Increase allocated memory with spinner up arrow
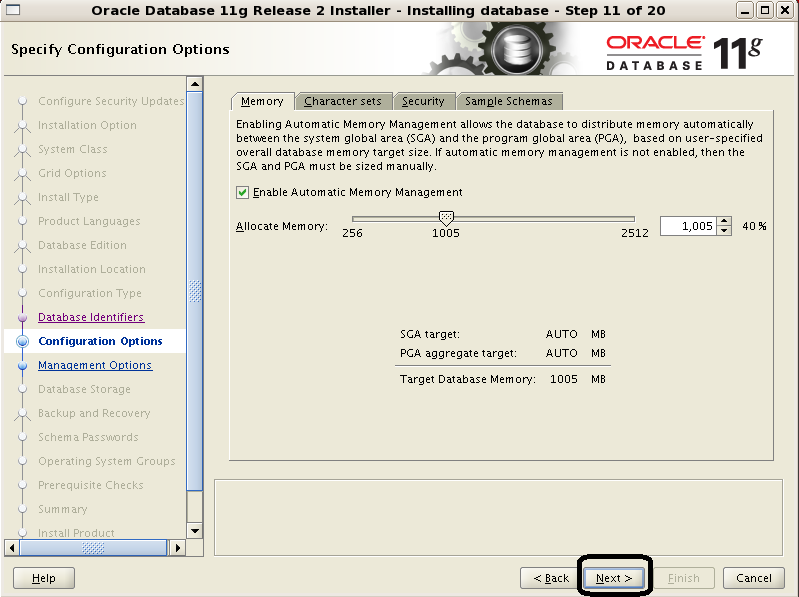Viewport: 799px width, 597px height. (725, 221)
